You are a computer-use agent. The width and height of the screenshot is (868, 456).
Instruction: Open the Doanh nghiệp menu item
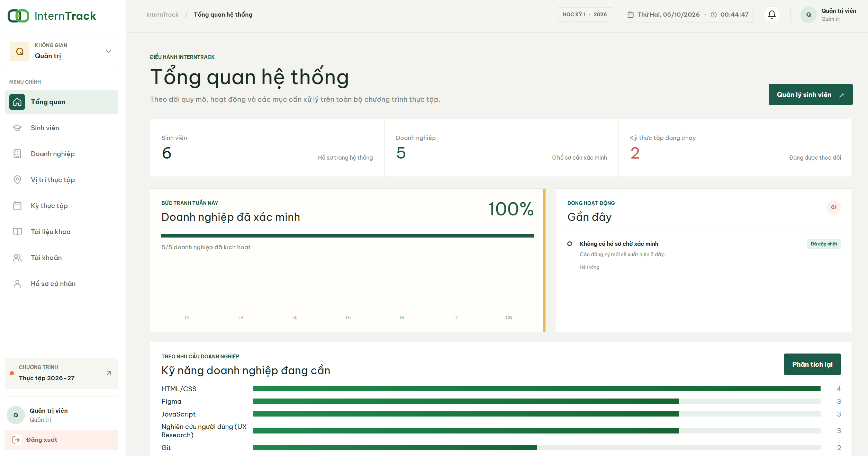click(x=61, y=154)
